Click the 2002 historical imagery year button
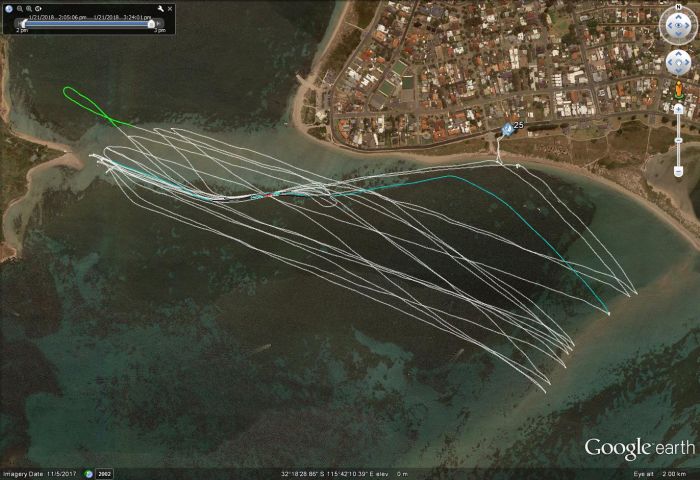Image resolution: width=700 pixels, height=480 pixels. coord(104,473)
